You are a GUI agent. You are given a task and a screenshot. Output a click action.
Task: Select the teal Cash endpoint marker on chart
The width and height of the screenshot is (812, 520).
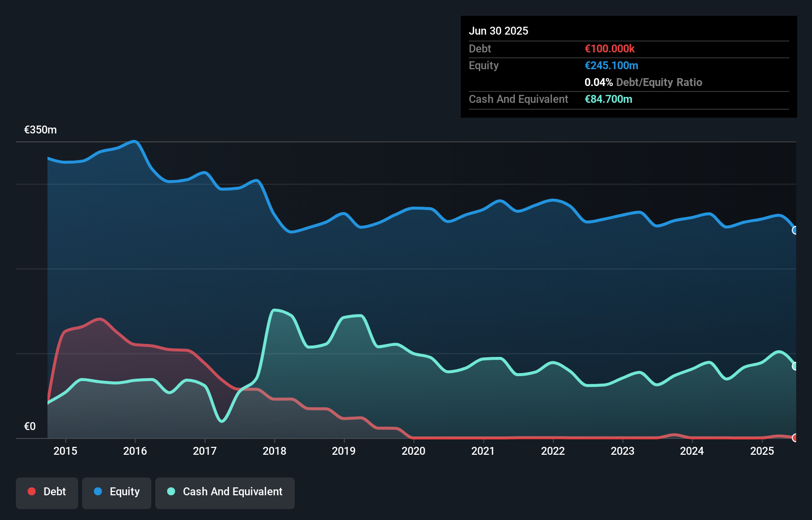click(x=795, y=366)
